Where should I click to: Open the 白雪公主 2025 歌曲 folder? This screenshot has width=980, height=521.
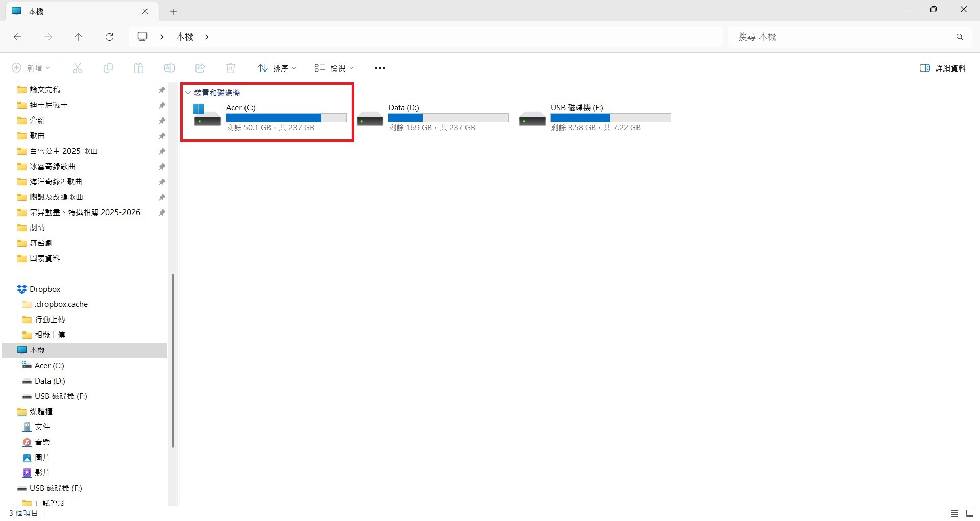(63, 151)
